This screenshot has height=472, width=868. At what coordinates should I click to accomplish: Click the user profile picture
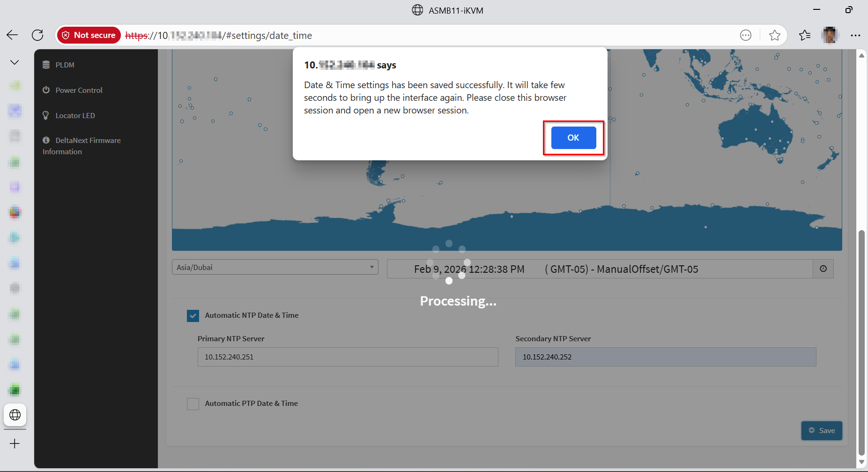point(830,35)
